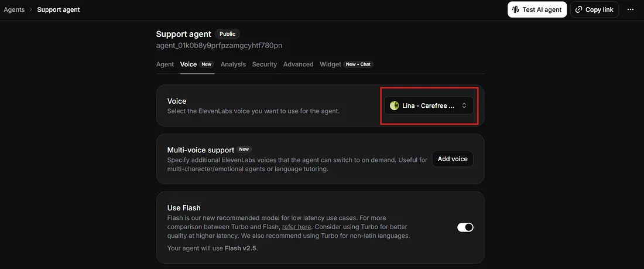Image resolution: width=644 pixels, height=269 pixels.
Task: Click the Agents breadcrumb link
Action: coord(14,9)
